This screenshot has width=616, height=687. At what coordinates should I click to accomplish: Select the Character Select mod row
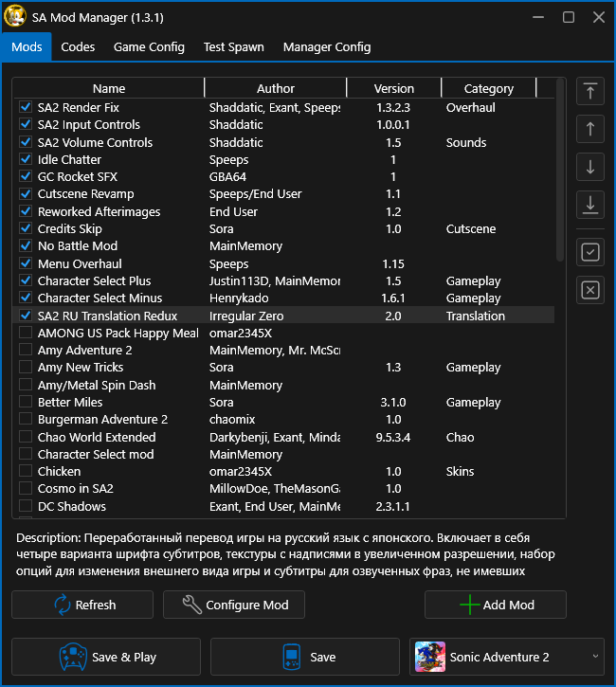(284, 454)
